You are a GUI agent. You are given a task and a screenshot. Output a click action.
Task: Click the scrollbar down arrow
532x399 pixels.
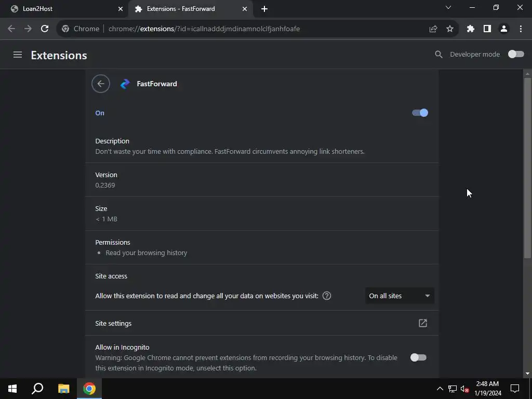coord(527,374)
